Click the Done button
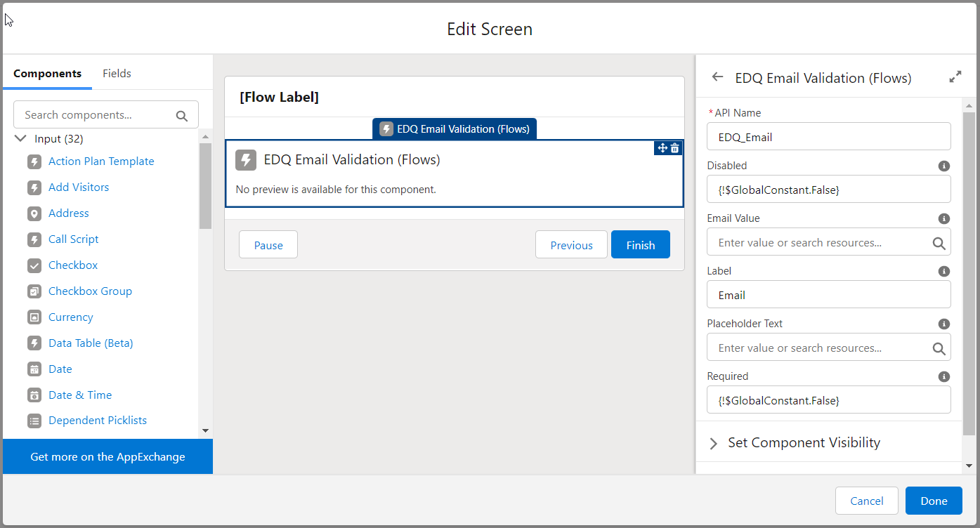980x528 pixels. pyautogui.click(x=933, y=501)
